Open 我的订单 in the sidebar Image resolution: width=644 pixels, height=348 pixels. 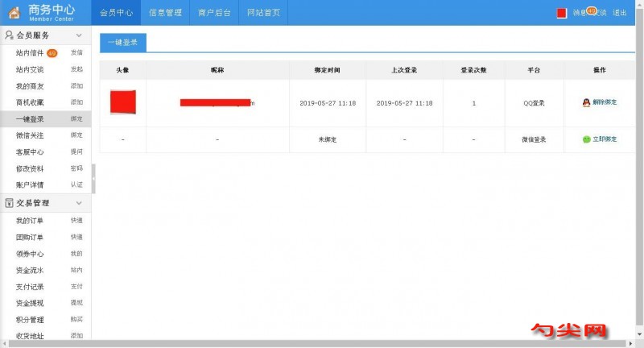click(x=30, y=220)
